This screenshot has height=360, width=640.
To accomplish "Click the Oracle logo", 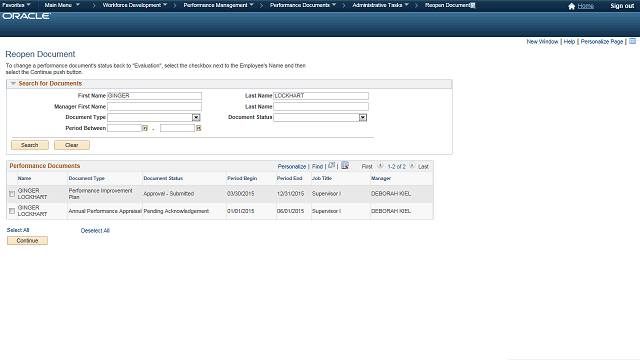I will [x=27, y=16].
